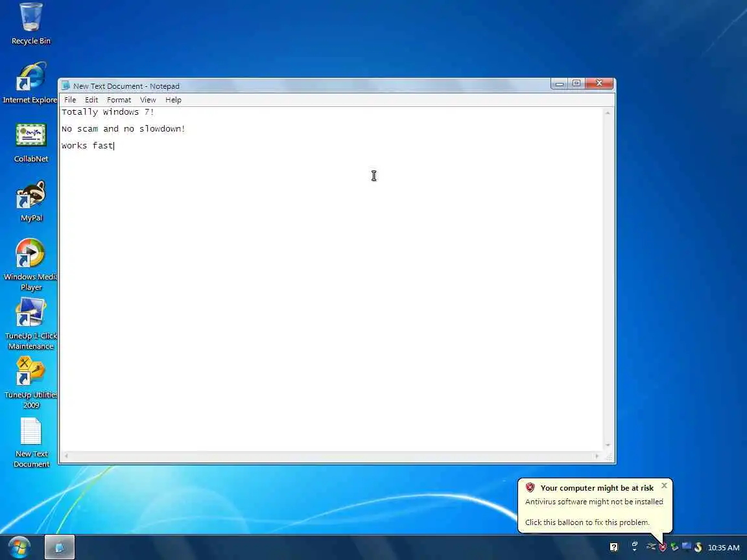Click Notepad horizontal scrollbar left arrow
This screenshot has width=747, height=560.
pyautogui.click(x=65, y=456)
